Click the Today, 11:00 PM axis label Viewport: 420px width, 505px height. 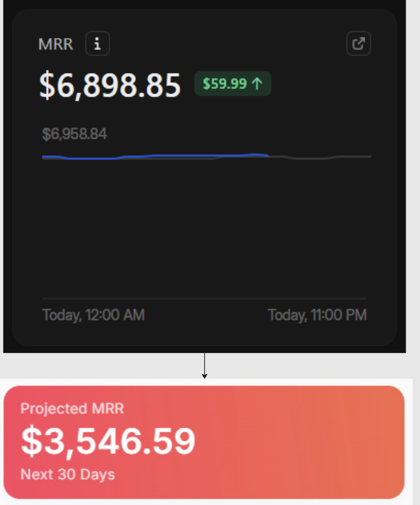point(317,315)
